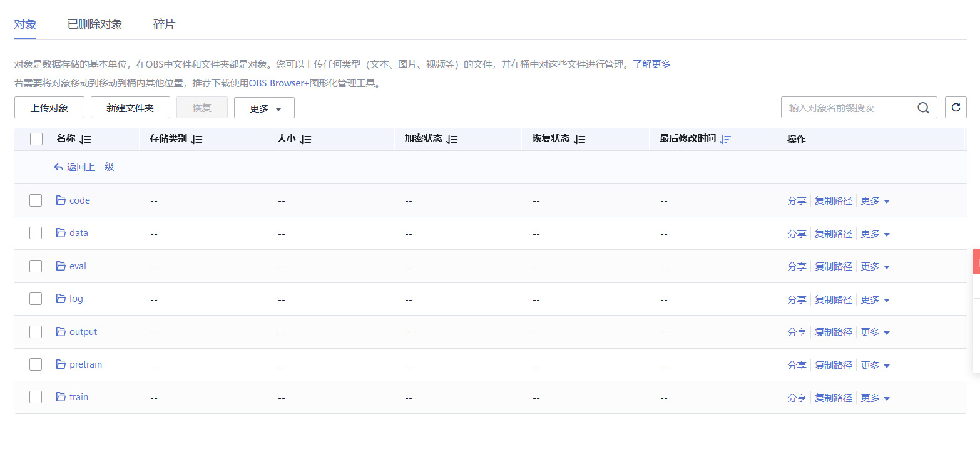The height and width of the screenshot is (454, 980).
Task: Open the train folder
Action: (x=79, y=397)
